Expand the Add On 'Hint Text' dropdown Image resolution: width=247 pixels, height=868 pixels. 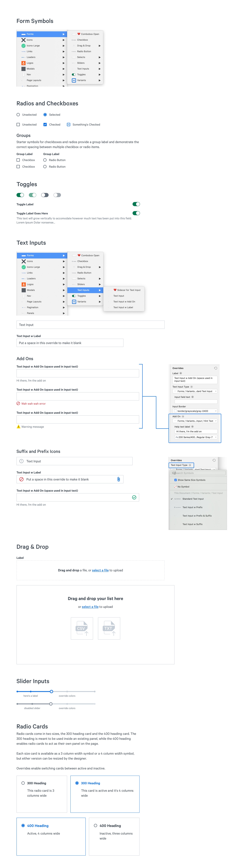[x=195, y=421]
